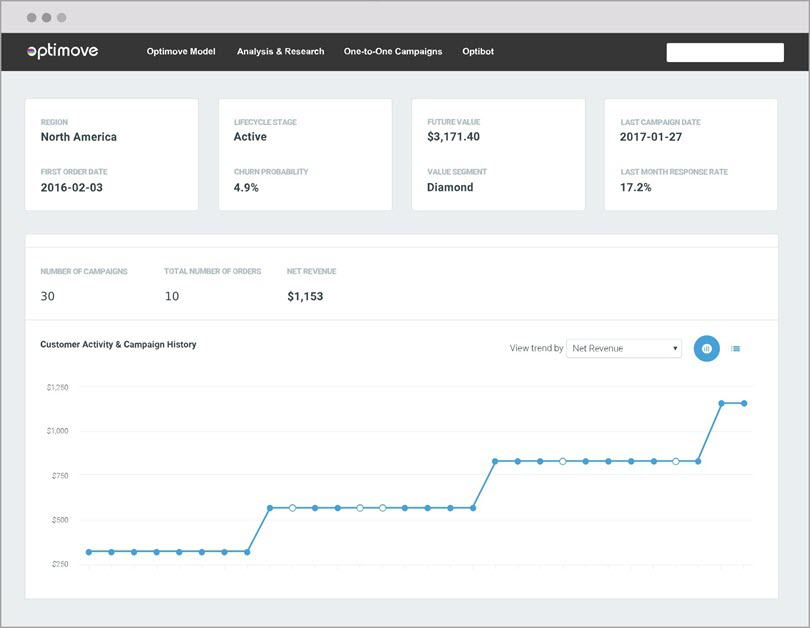Select the Lifecycle Stage Active card

point(305,154)
